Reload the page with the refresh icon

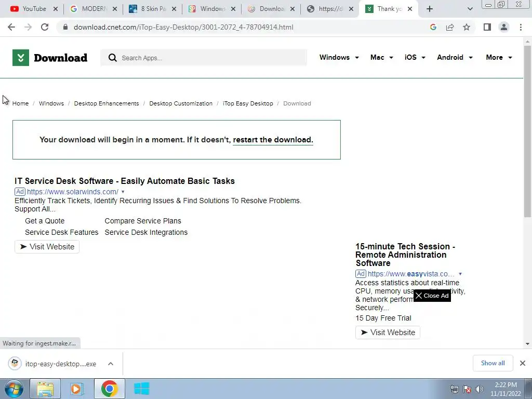[x=45, y=27]
